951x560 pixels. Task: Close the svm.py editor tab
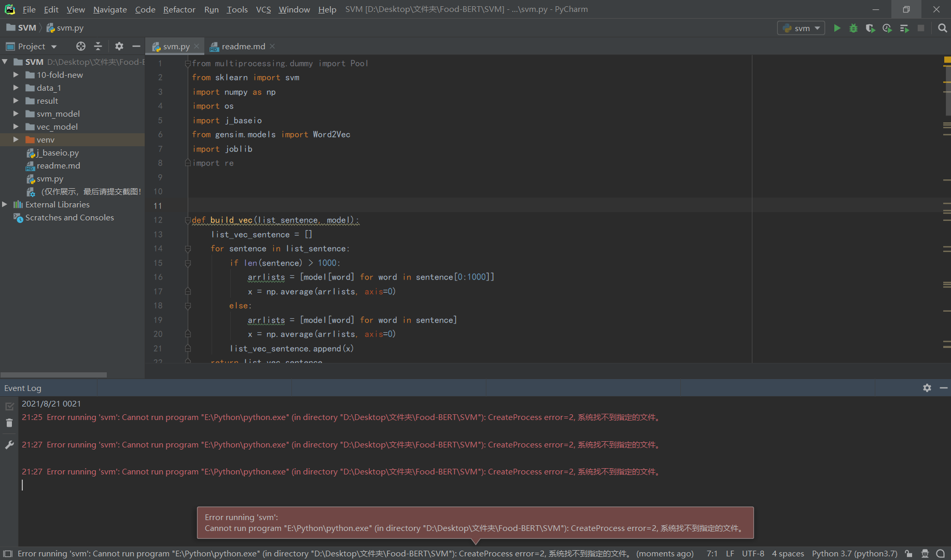click(197, 46)
